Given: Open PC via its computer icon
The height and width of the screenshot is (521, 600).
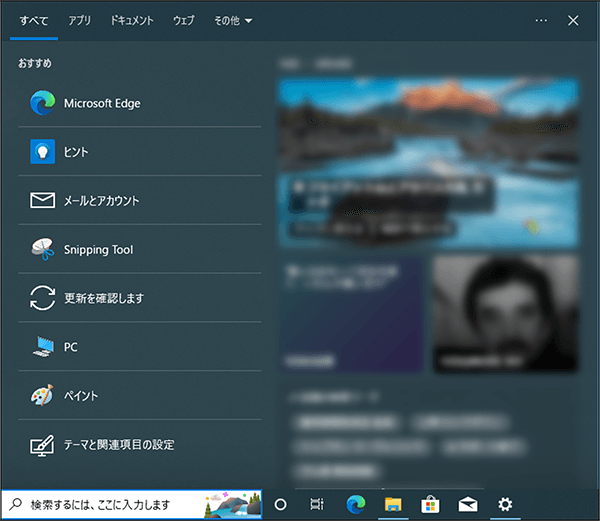Looking at the screenshot, I should tap(42, 347).
